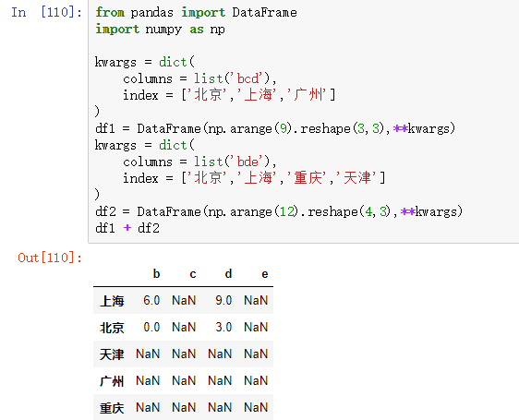Image resolution: width=519 pixels, height=420 pixels.
Task: Click column header d in output table
Action: [228, 274]
